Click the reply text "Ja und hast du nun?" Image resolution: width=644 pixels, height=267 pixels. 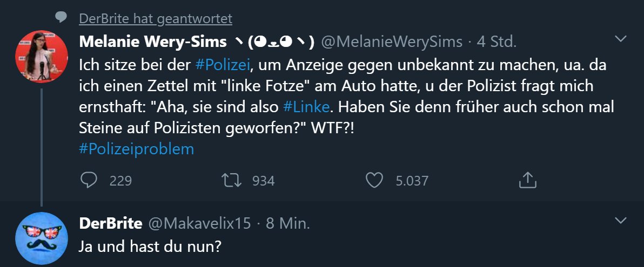(150, 247)
